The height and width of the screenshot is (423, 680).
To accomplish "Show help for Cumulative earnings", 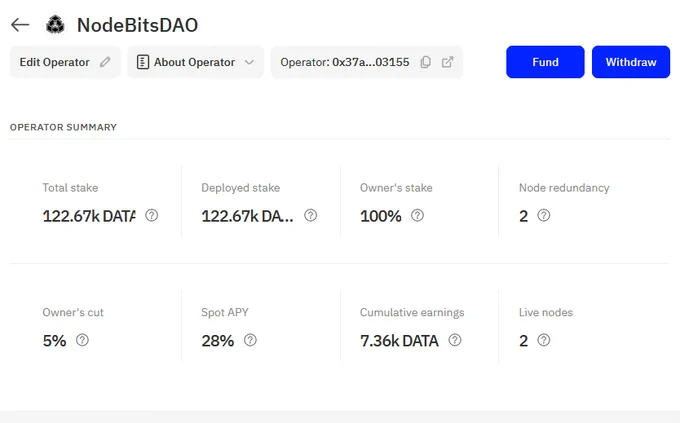I will 455,340.
